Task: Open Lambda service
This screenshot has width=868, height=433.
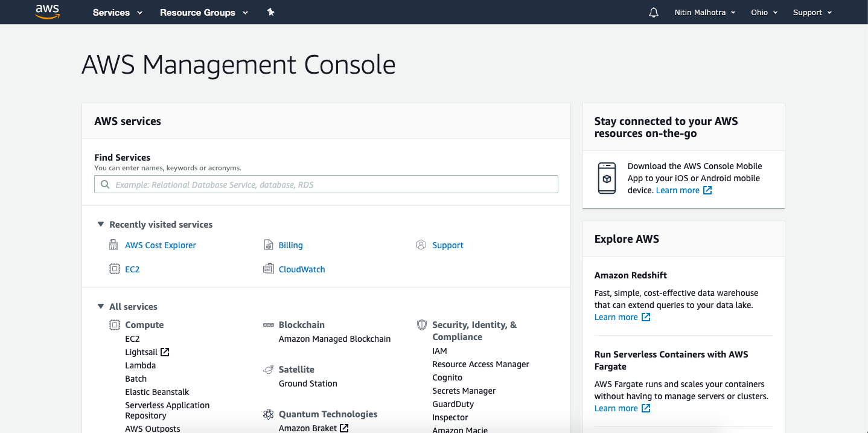Action: 140,365
